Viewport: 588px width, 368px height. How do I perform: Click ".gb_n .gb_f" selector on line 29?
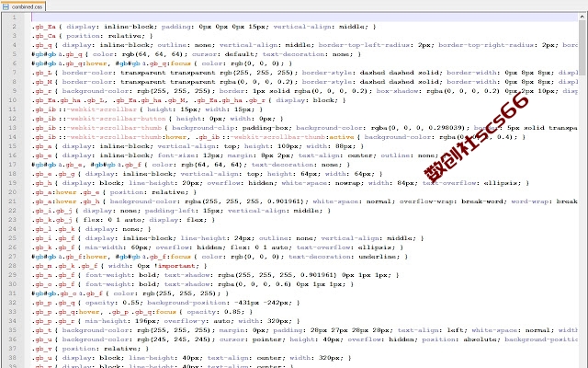54,275
